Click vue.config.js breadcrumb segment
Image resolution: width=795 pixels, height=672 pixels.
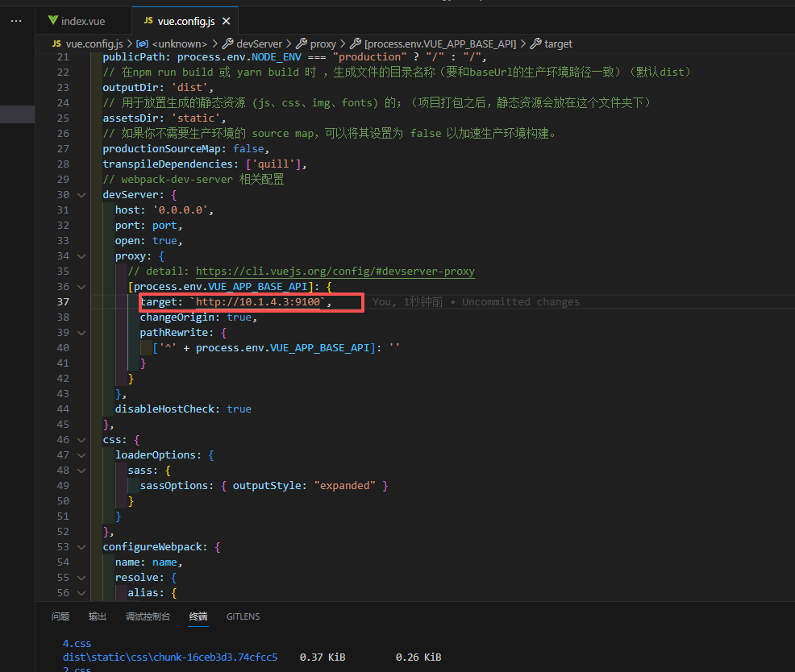94,44
